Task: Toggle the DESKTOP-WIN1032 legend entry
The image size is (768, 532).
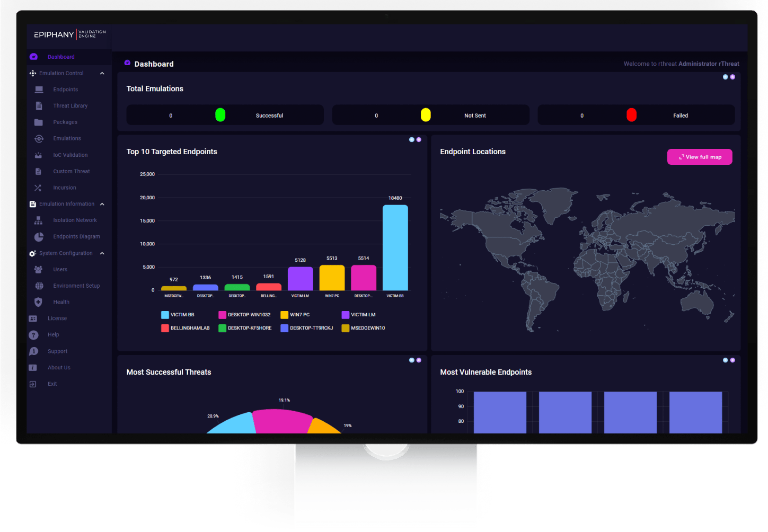Action: [244, 315]
